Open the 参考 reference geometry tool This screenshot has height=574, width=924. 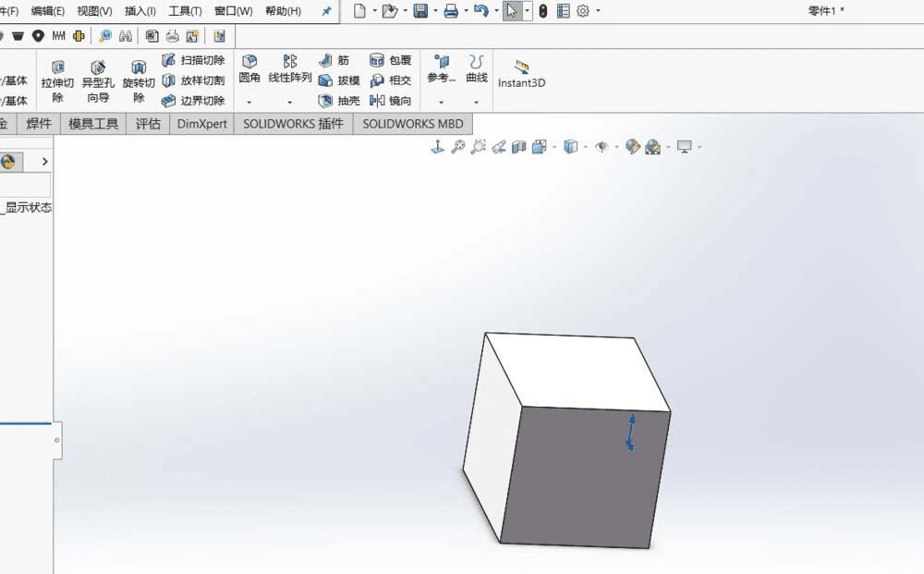tap(442, 69)
